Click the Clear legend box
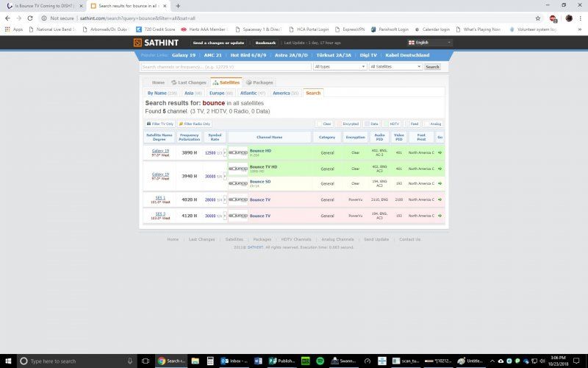 point(324,124)
